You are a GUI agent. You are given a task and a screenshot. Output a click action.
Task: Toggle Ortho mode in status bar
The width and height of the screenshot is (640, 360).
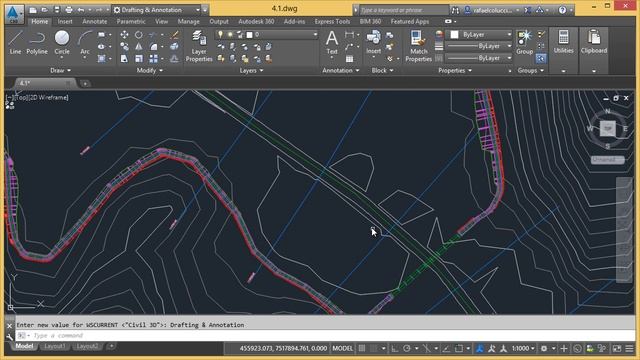coord(395,348)
